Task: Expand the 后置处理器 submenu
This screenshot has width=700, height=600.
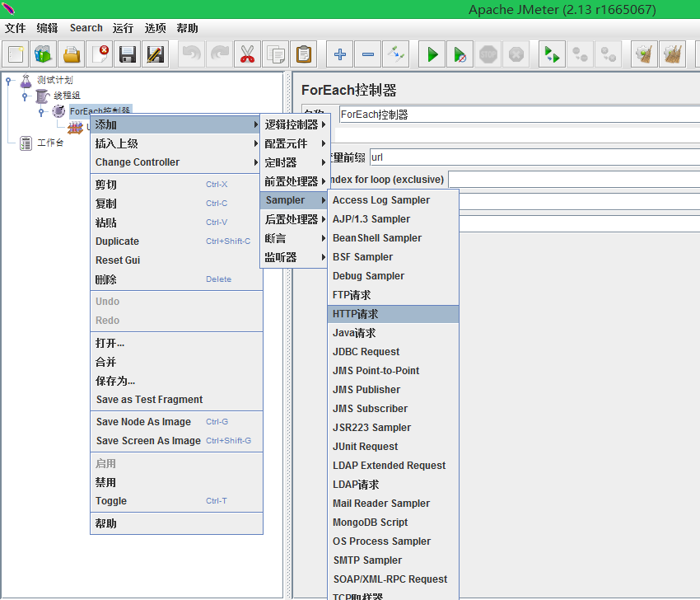Action: click(x=295, y=219)
